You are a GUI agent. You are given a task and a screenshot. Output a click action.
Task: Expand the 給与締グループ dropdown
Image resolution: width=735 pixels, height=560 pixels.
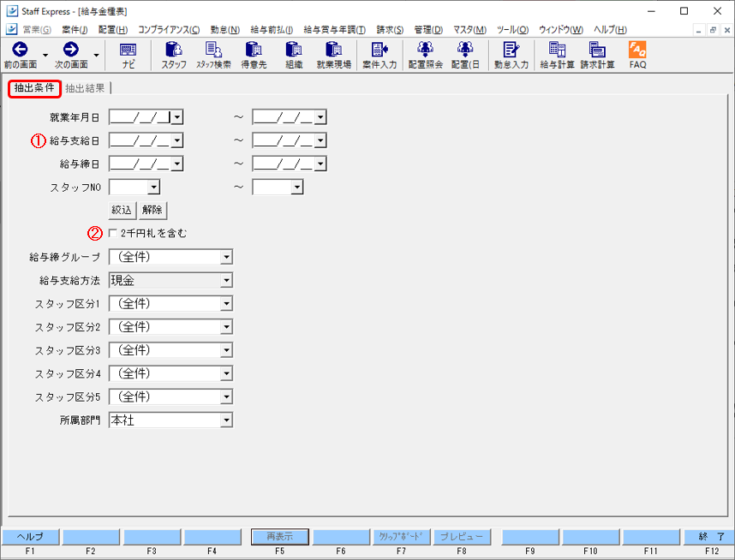click(226, 257)
